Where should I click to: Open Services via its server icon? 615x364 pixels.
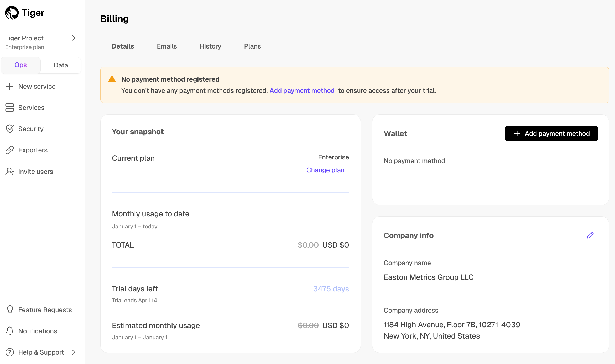coord(10,108)
